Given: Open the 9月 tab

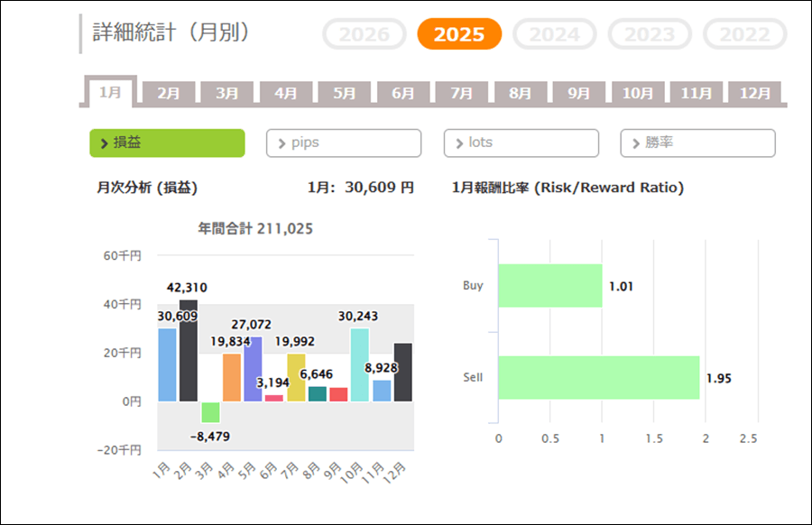Looking at the screenshot, I should coord(579,93).
